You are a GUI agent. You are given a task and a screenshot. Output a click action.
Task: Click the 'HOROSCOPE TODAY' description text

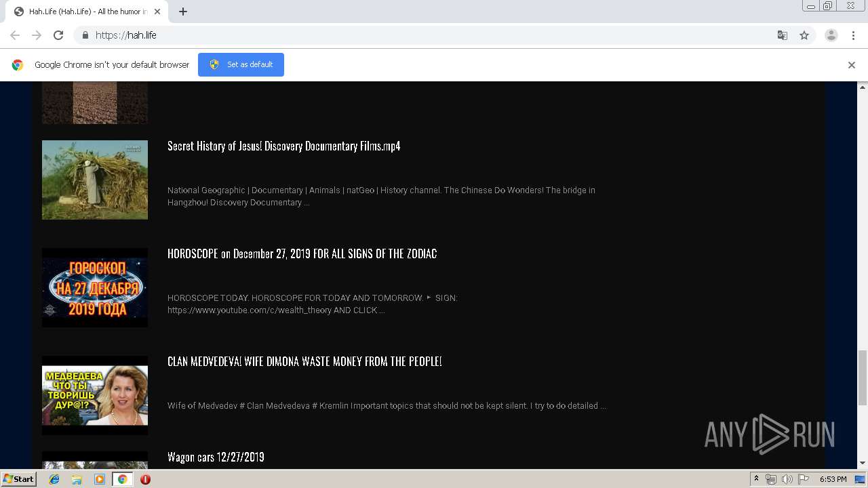[313, 304]
